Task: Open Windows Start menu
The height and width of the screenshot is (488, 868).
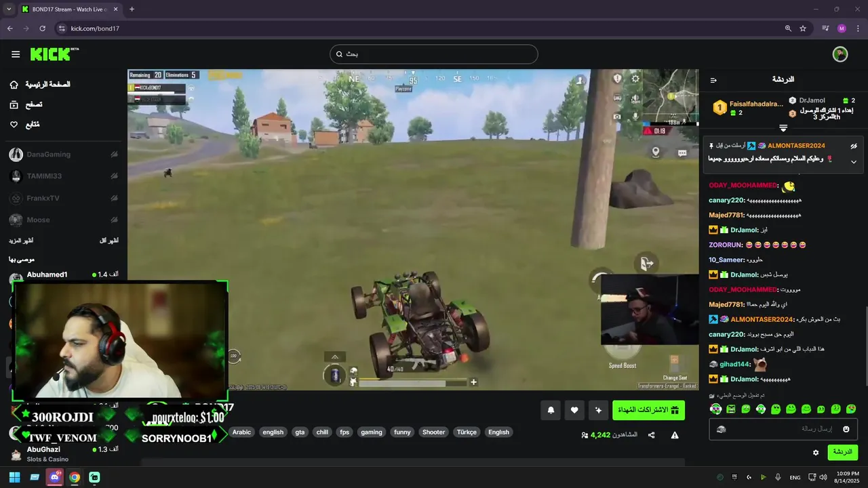Action: click(x=14, y=477)
